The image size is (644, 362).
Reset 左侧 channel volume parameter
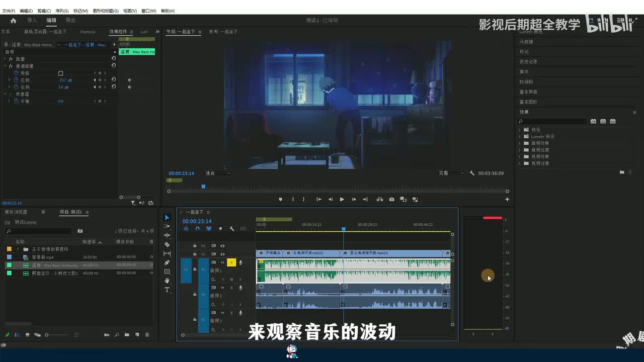114,80
